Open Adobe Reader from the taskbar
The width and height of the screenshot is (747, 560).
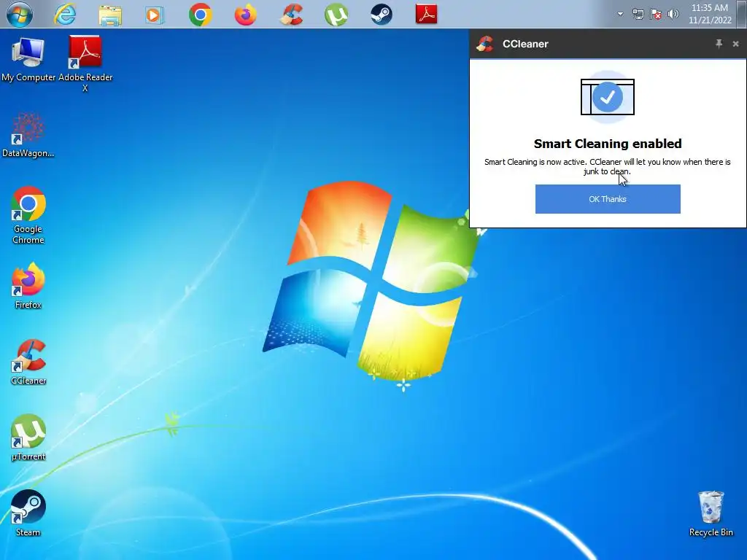[x=426, y=15]
